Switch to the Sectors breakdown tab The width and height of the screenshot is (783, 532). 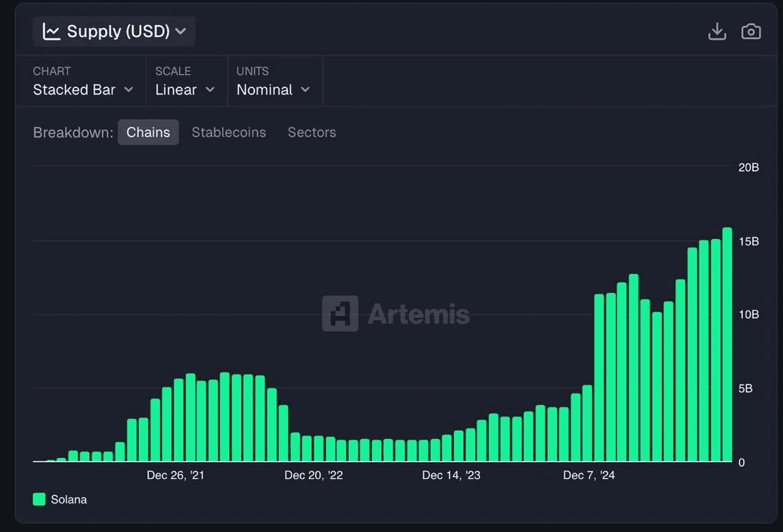[x=312, y=132]
